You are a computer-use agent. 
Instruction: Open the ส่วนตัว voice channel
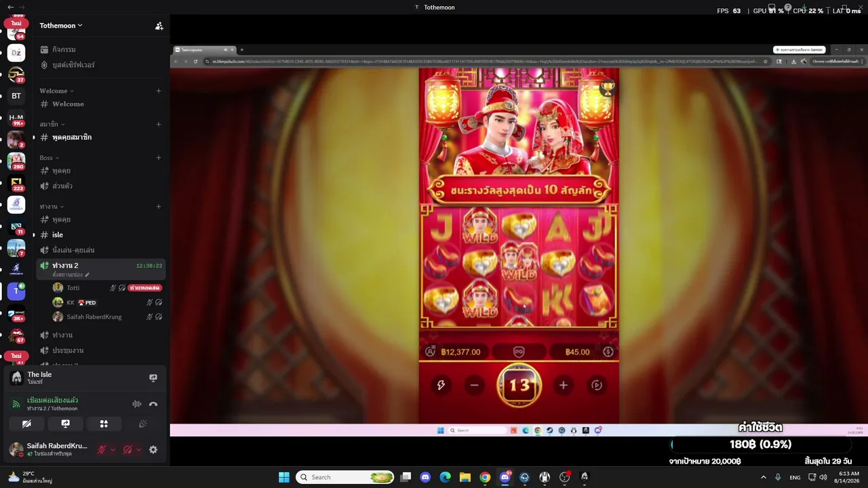tap(102, 186)
